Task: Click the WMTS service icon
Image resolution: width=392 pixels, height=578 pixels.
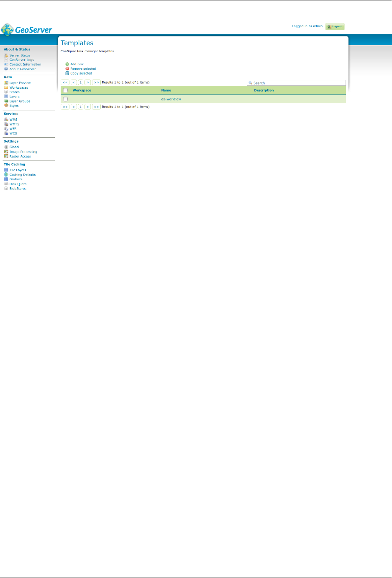Action: [x=6, y=124]
